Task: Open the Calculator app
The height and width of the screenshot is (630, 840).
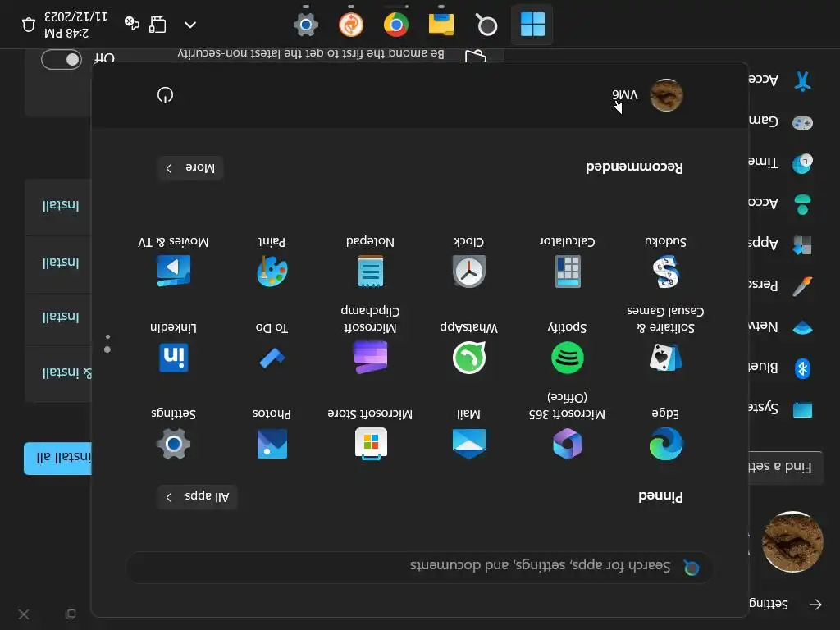Action: (x=568, y=272)
